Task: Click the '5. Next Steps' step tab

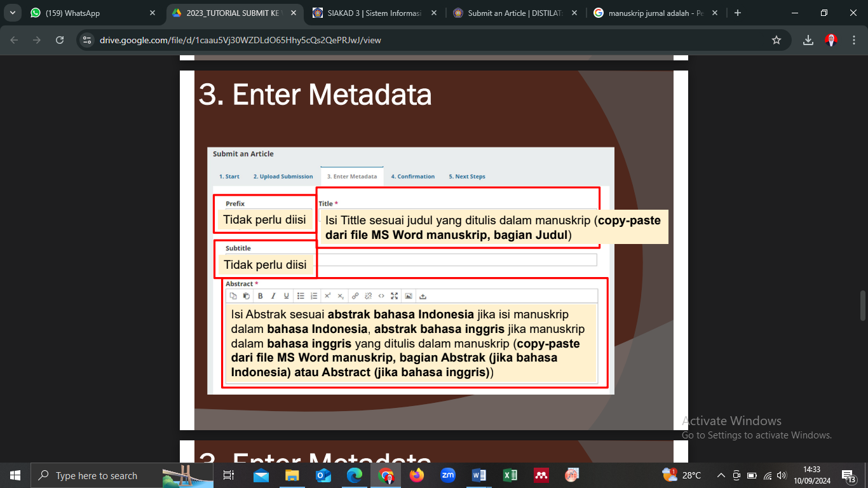Action: click(467, 177)
